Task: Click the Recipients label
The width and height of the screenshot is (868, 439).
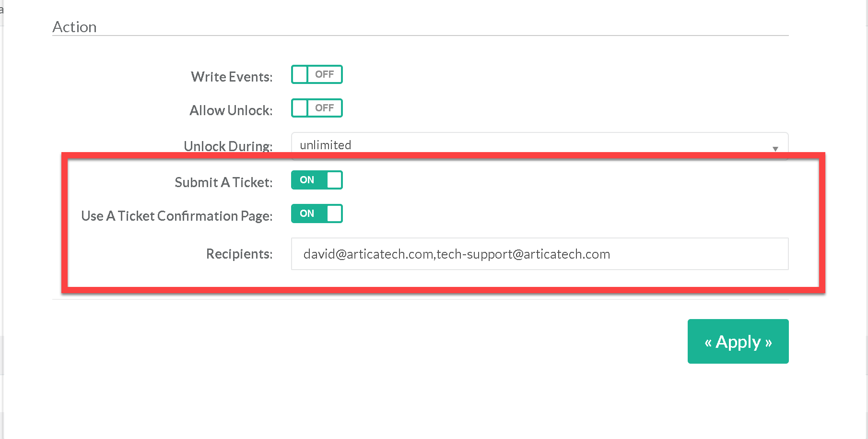Action: click(239, 254)
